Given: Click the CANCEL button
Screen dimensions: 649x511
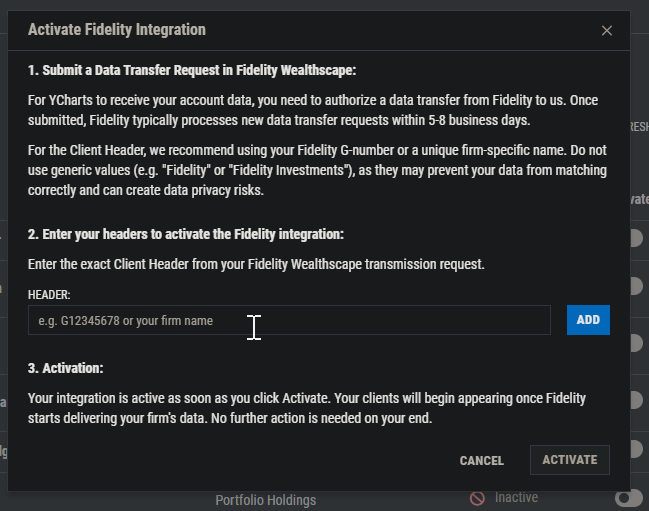Looking at the screenshot, I should click(481, 461).
